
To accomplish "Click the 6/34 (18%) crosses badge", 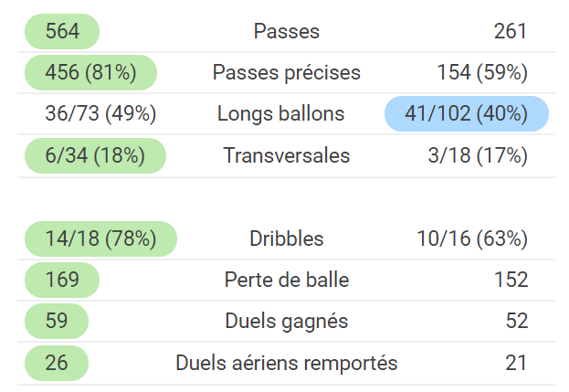I will coord(95,155).
